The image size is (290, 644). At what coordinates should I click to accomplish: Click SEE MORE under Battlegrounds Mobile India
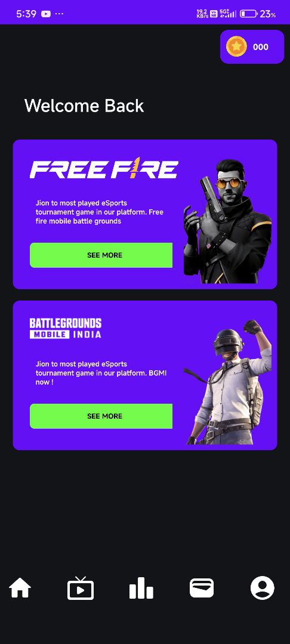pos(101,416)
